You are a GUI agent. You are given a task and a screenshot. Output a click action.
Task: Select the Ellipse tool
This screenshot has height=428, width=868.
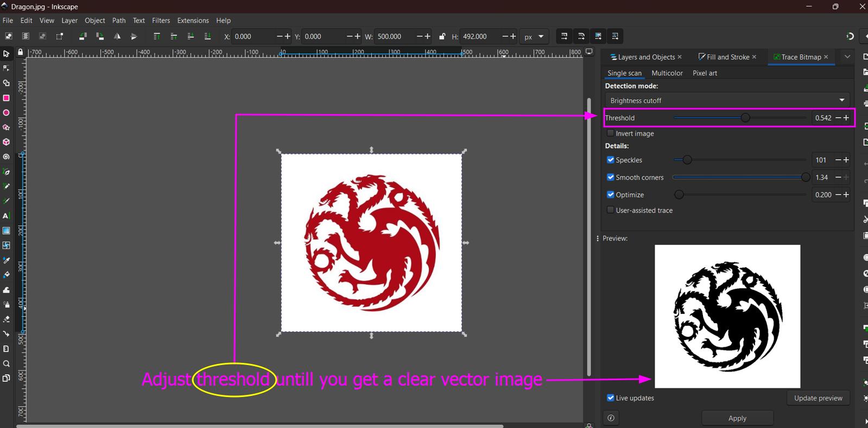pos(6,112)
